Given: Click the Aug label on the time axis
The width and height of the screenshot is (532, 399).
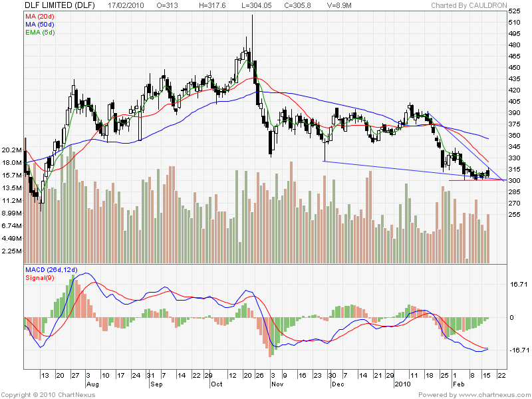Looking at the screenshot, I should 93,384.
